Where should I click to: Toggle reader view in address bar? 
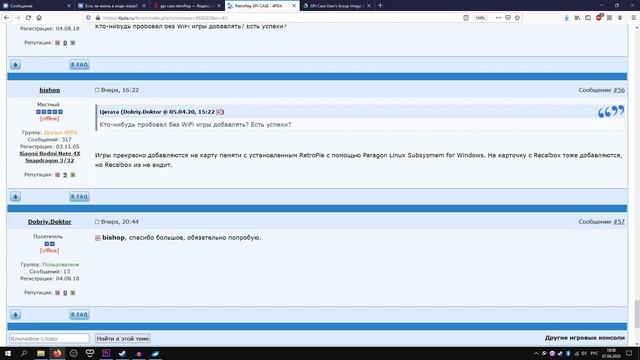coord(466,18)
